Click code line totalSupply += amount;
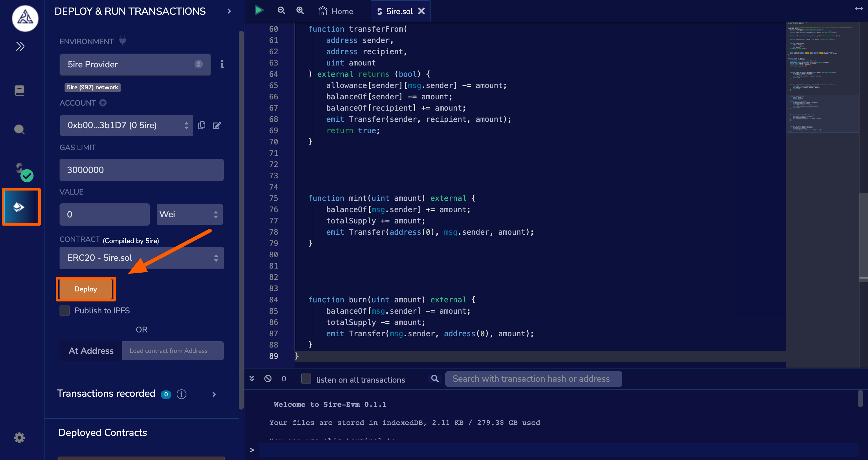868x460 pixels. pyautogui.click(x=375, y=221)
